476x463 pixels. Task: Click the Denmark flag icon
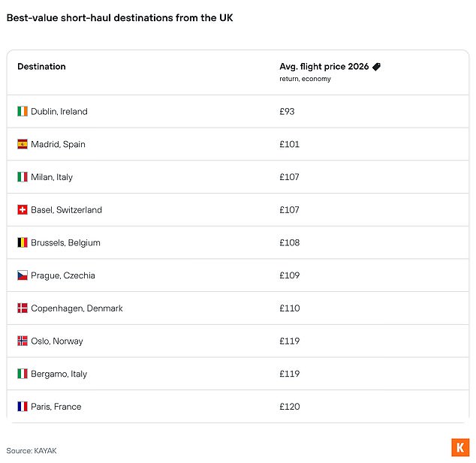click(23, 308)
